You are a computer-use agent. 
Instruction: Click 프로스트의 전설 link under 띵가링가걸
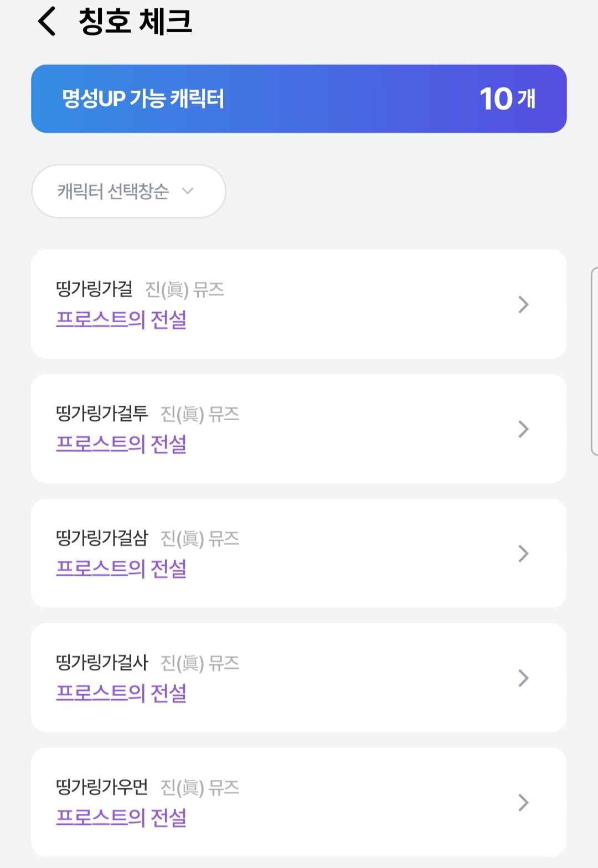(x=121, y=320)
